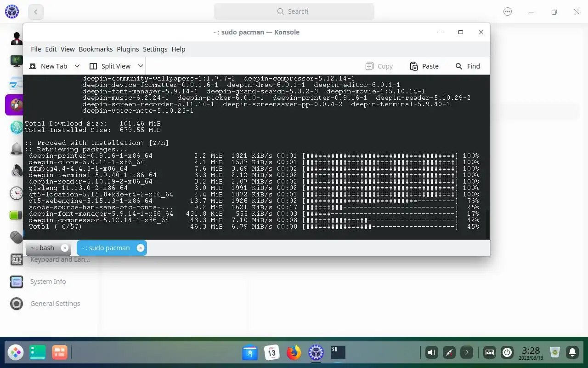The image size is (588, 368).
Task: Launch Firefox from the dock
Action: click(294, 353)
